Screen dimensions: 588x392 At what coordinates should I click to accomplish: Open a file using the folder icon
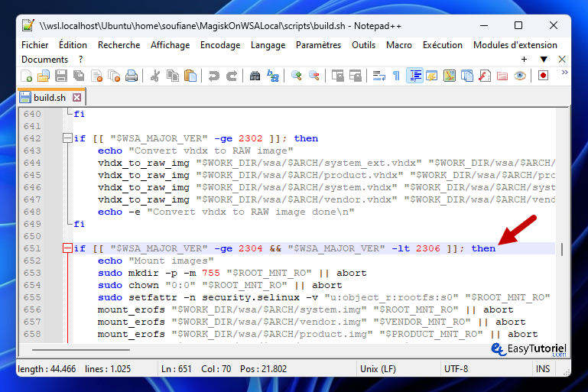point(44,76)
